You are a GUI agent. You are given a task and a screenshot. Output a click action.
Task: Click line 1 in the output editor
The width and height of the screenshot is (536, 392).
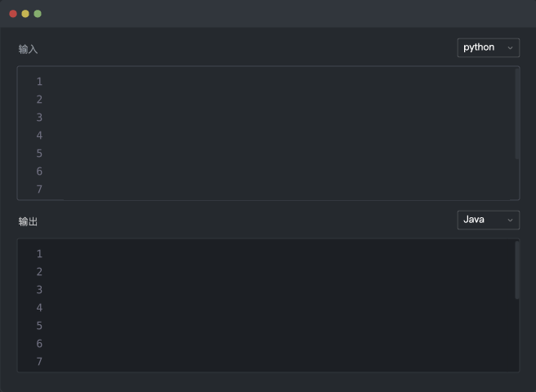click(x=280, y=254)
